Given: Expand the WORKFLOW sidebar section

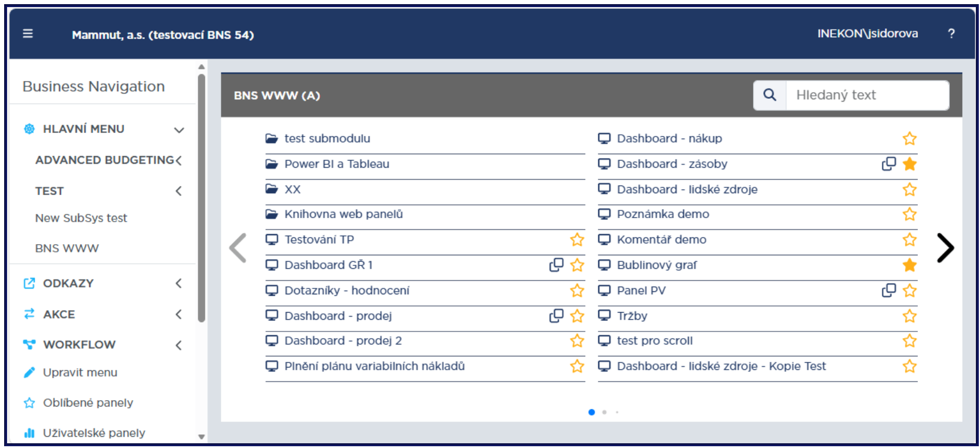Looking at the screenshot, I should pos(179,345).
